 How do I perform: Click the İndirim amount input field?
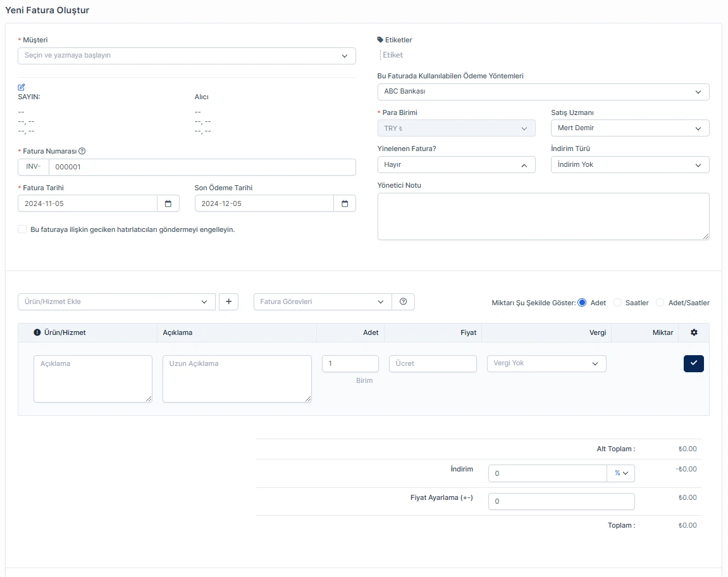(x=548, y=473)
